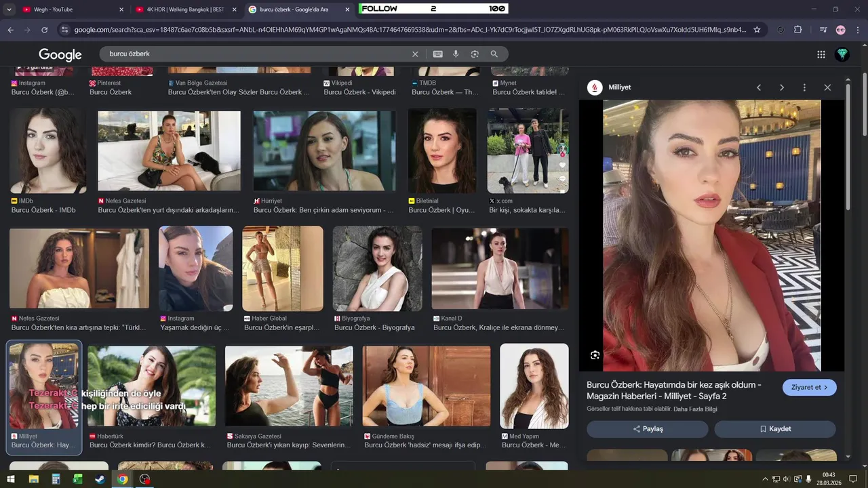Viewport: 868px width, 488px height.
Task: Open the Nefes Gazetesi kira artışına tepki image
Action: 79,268
